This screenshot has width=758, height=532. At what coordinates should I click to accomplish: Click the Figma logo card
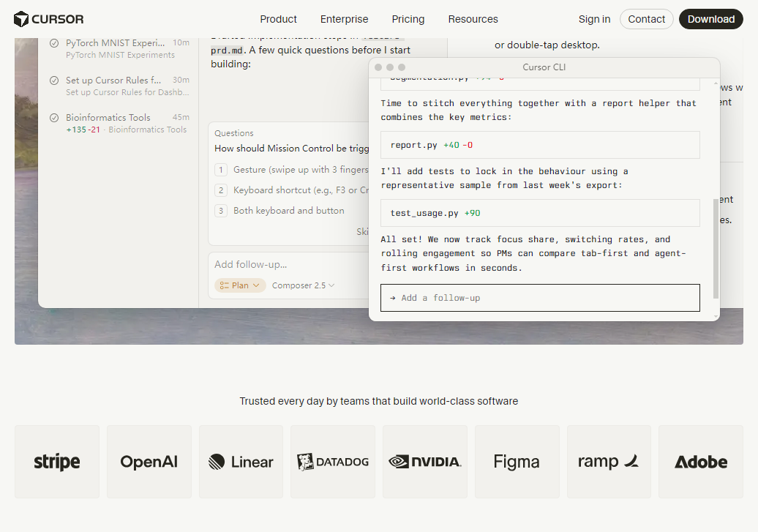tap(517, 462)
